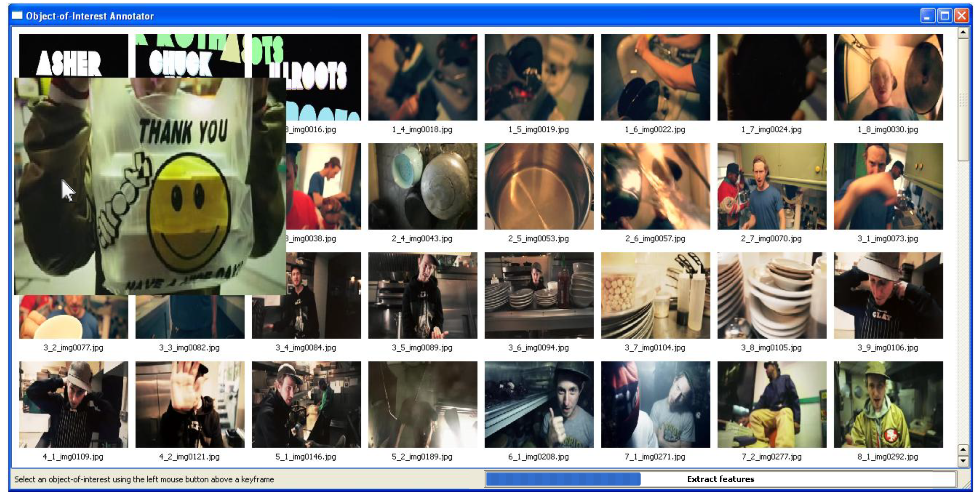Pick the dark 1_7_img0024.jpg keyframe

coord(771,77)
